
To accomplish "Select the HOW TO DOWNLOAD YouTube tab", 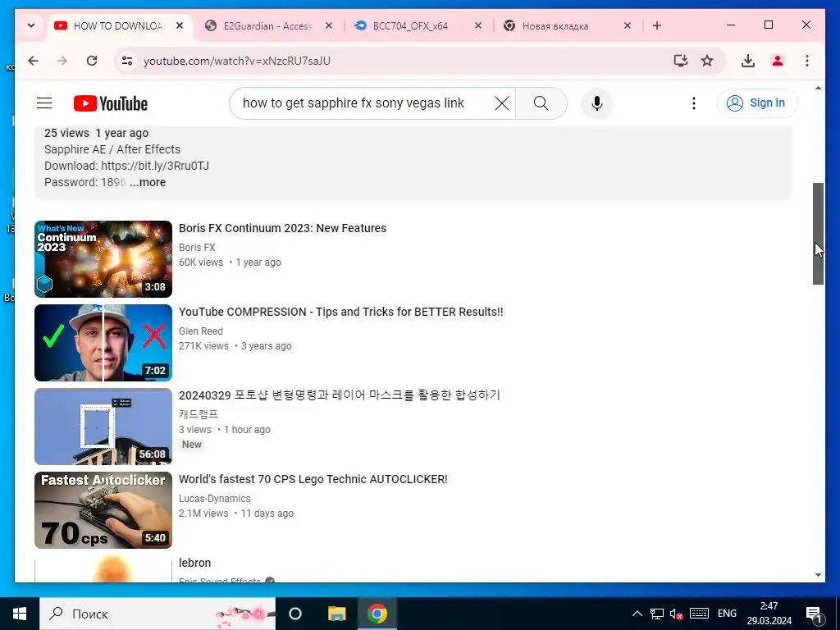I will [x=118, y=25].
